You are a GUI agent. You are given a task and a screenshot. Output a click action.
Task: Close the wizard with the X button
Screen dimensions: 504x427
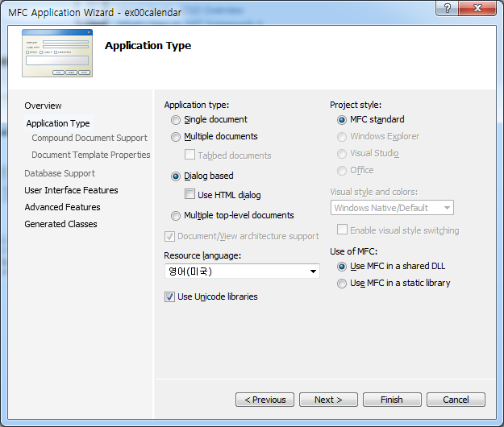(x=477, y=8)
